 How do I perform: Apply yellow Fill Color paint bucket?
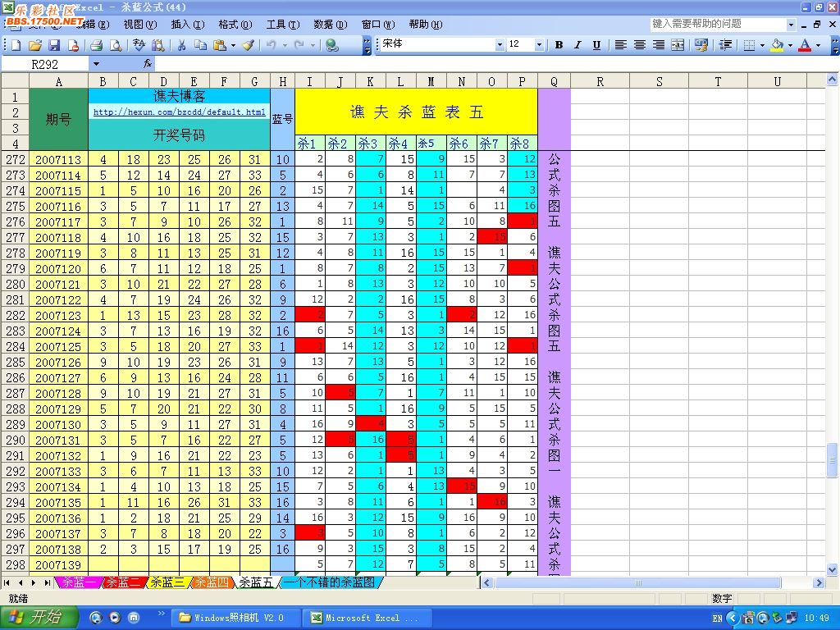pos(778,45)
